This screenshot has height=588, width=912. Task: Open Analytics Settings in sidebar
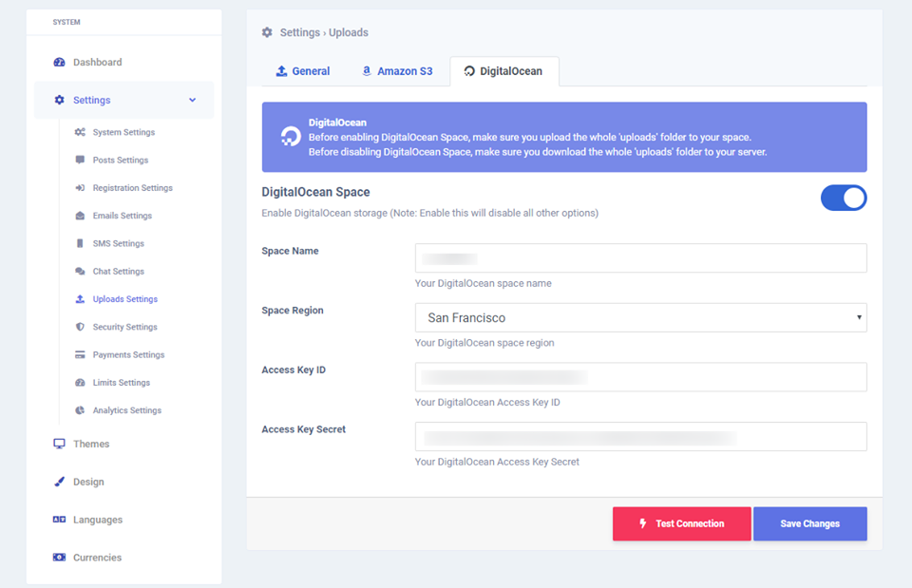point(127,410)
